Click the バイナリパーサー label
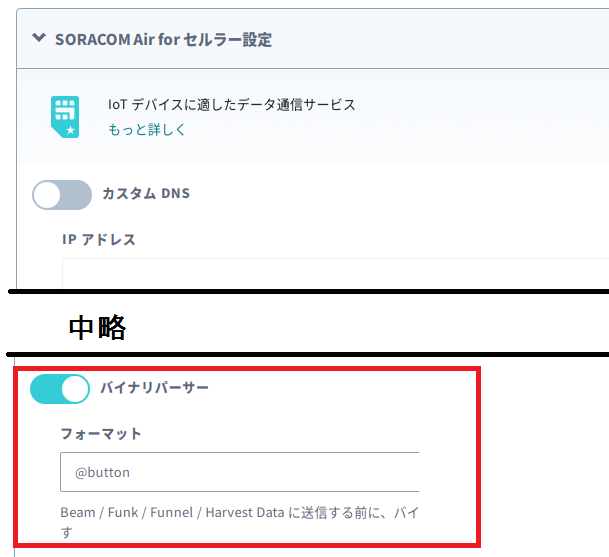This screenshot has height=557, width=609. (x=155, y=388)
